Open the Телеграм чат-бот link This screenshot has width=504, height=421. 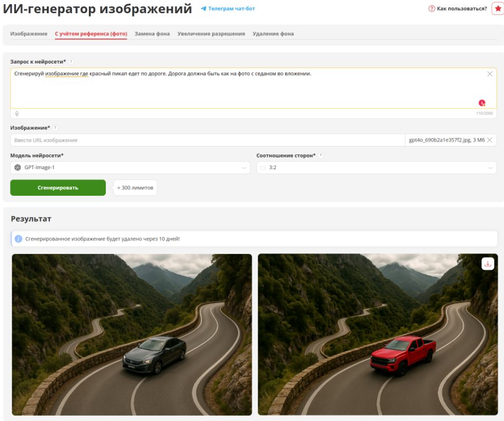tap(228, 8)
